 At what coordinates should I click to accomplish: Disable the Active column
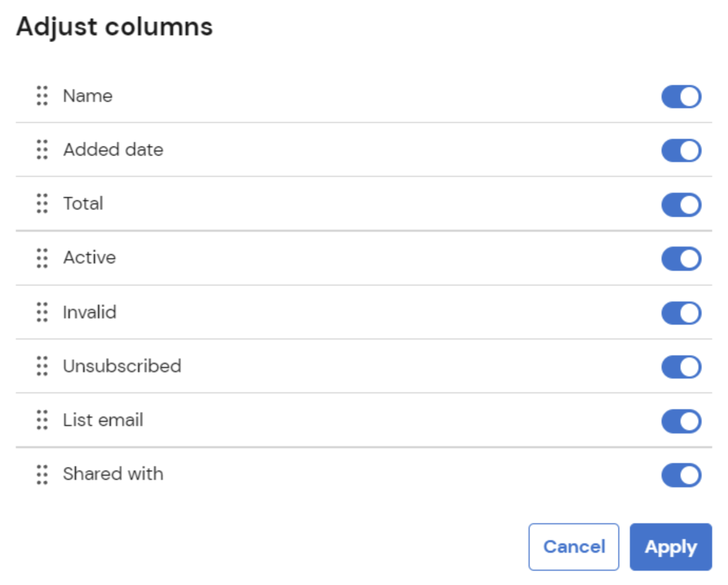[x=681, y=258]
